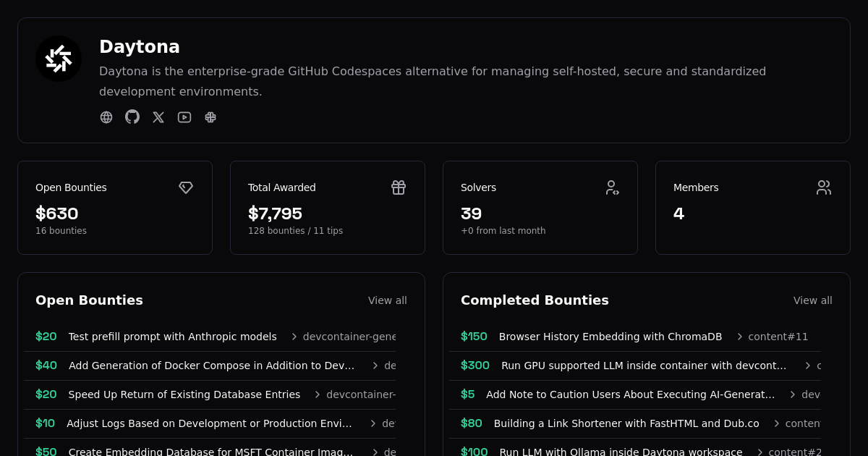Open Daytona's GitHub profile icon
The image size is (868, 456).
132,117
